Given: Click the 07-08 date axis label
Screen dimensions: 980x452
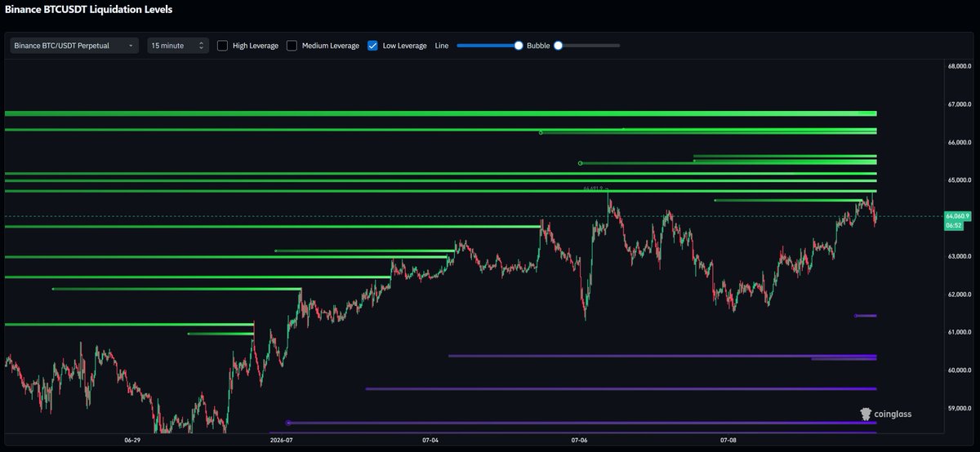Looking at the screenshot, I should coord(728,440).
